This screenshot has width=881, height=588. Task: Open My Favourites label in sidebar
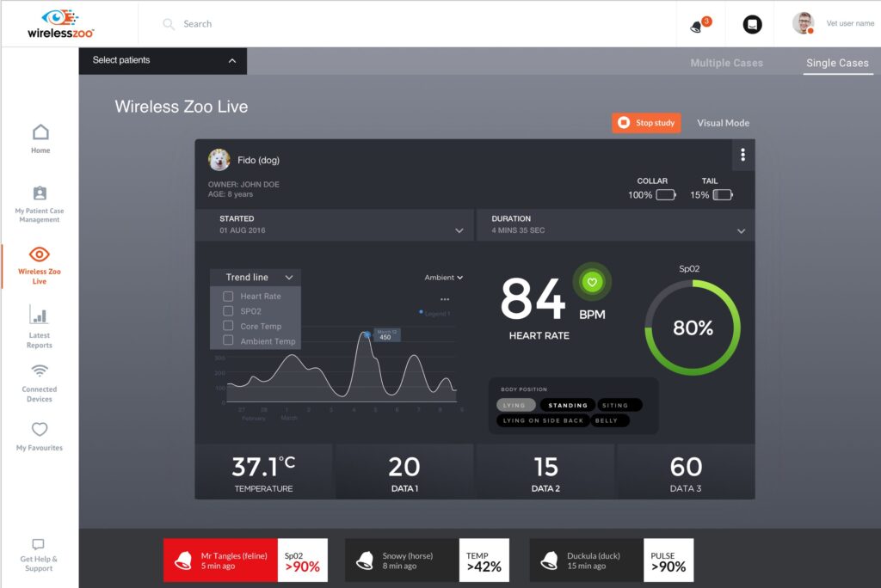tap(40, 448)
